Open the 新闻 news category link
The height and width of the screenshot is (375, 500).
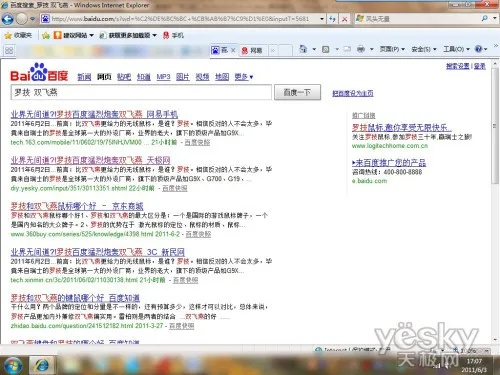pyautogui.click(x=84, y=77)
